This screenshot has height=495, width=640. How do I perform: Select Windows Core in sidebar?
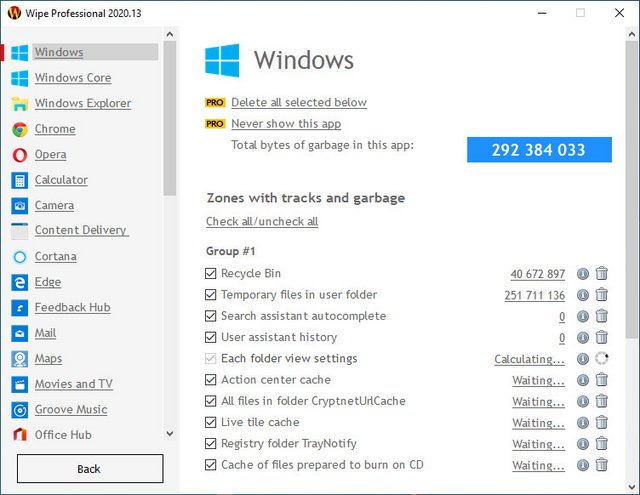pyautogui.click(x=73, y=78)
